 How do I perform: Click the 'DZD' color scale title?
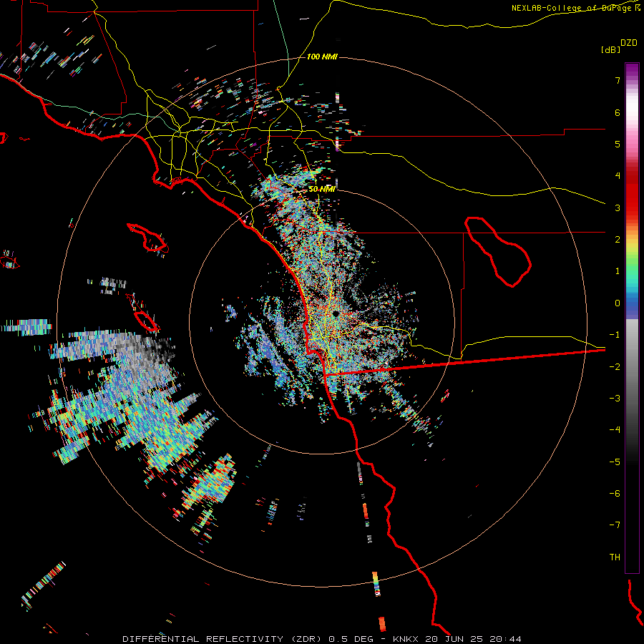(629, 43)
